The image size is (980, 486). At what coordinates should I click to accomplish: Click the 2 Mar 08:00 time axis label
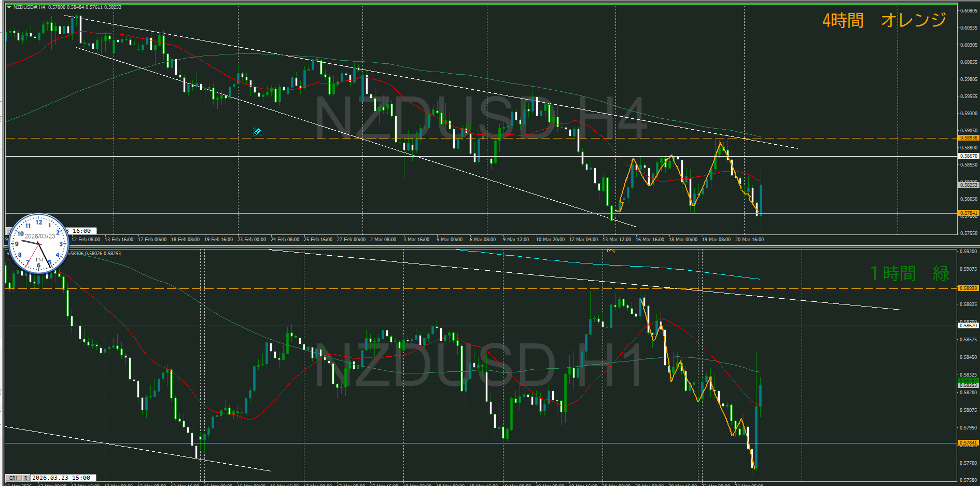pyautogui.click(x=383, y=240)
